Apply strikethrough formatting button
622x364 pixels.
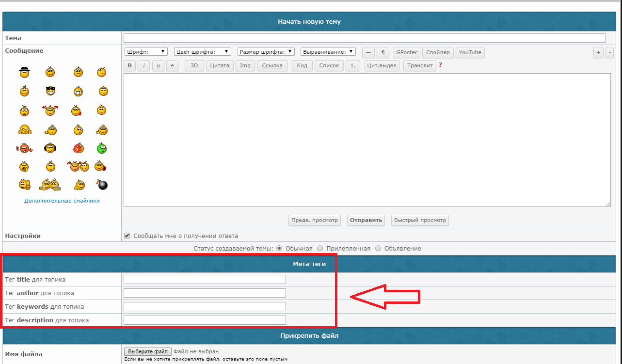click(x=172, y=66)
